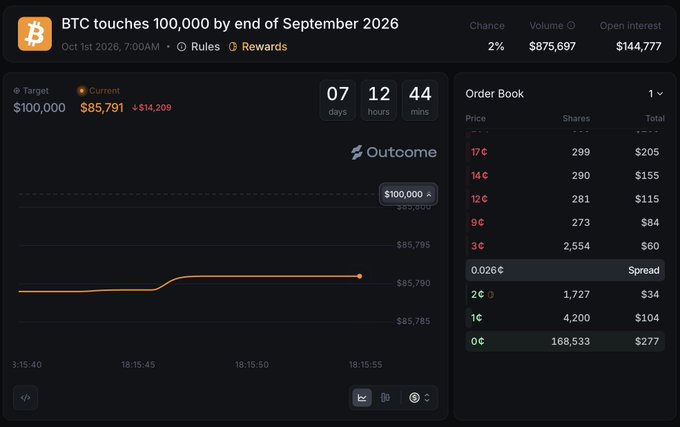Click the Current price indicator icon
Screen dimensions: 680x427
82,91
